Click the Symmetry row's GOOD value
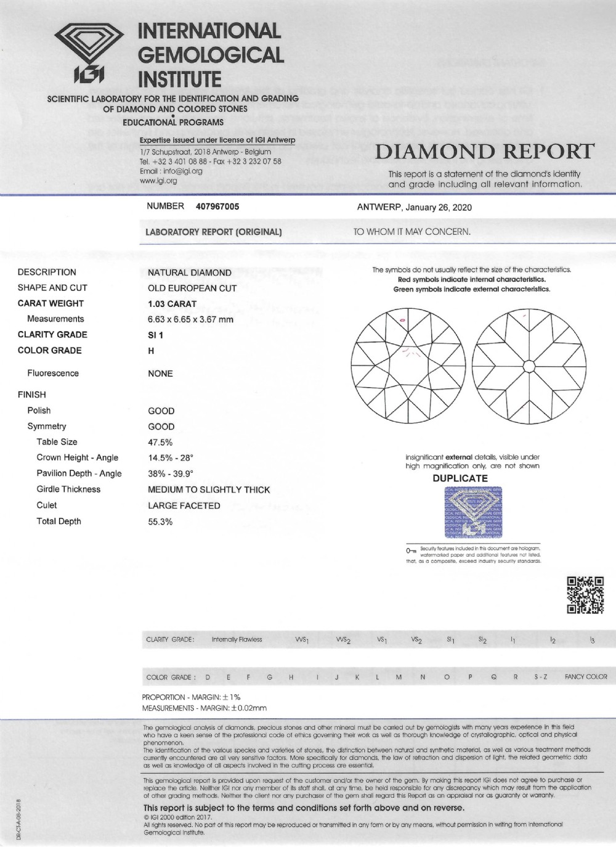Image resolution: width=616 pixels, height=847 pixels. (x=161, y=427)
